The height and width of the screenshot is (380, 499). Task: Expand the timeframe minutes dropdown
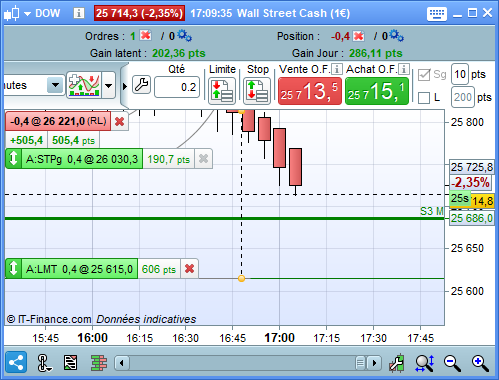(x=55, y=85)
